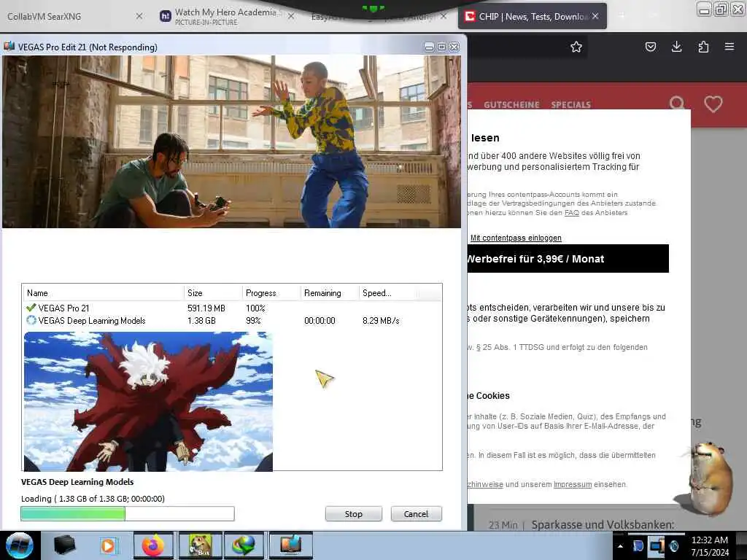Open the Box game taskbar icon
The image size is (747, 560).
[200, 545]
